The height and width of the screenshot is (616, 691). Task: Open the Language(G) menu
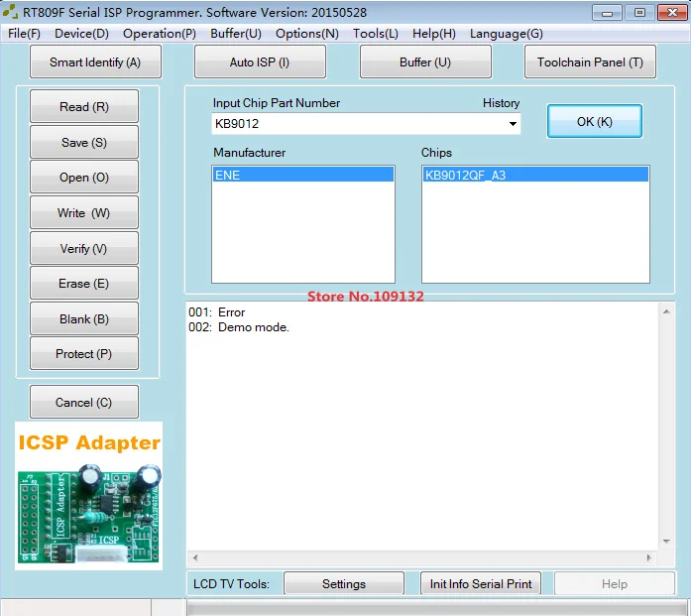point(506,34)
